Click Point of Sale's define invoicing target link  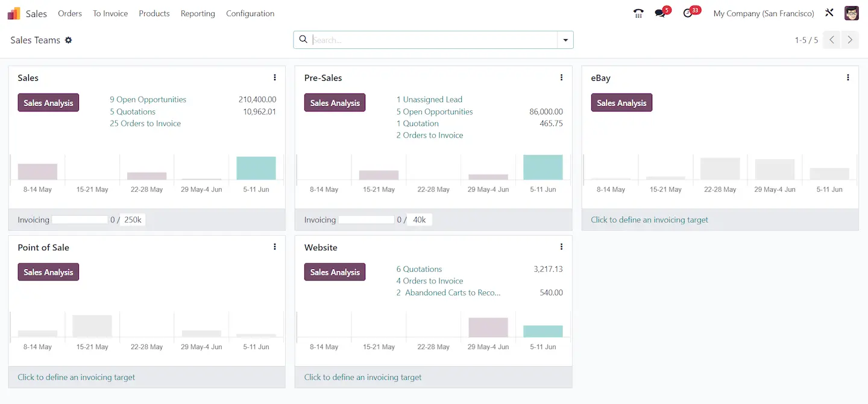(x=77, y=377)
